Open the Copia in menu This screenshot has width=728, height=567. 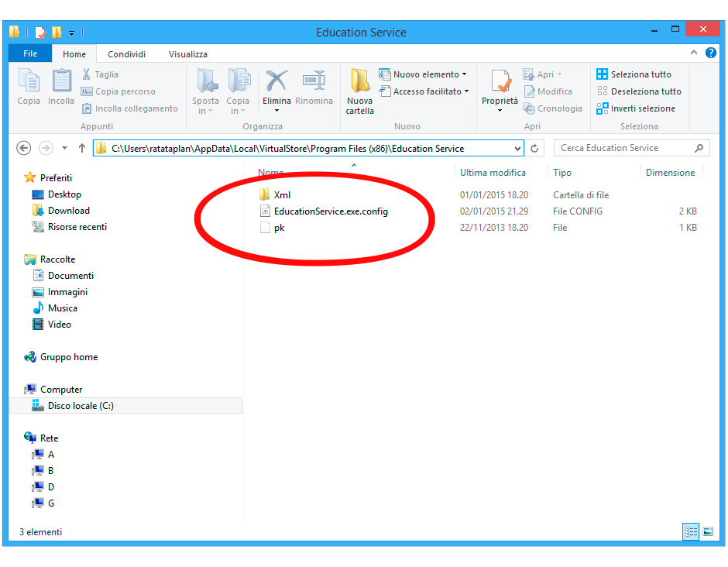coord(238,91)
